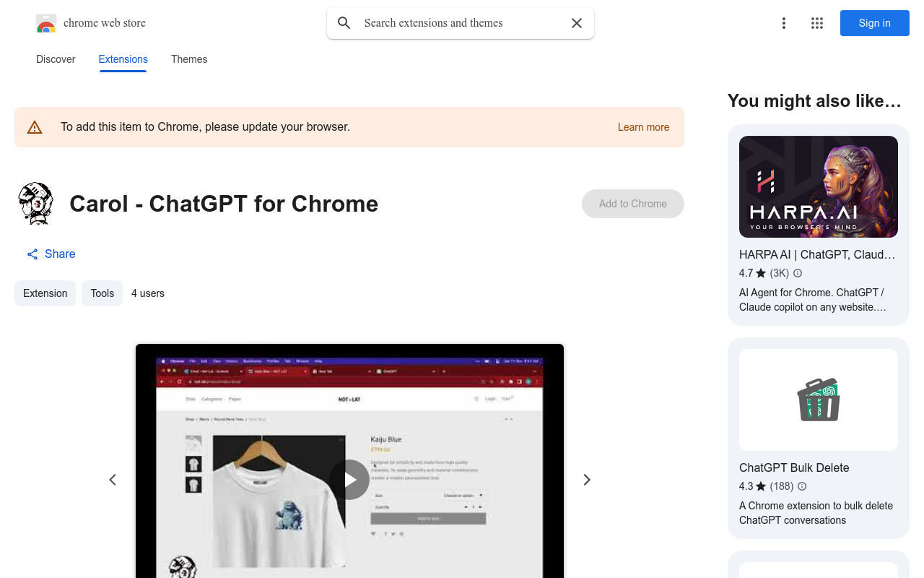Open the HARPA.AI thumbnail image

pyautogui.click(x=819, y=186)
